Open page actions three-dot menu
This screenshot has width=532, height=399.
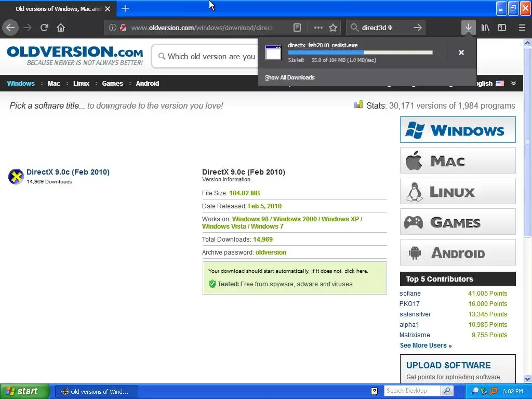tap(318, 28)
